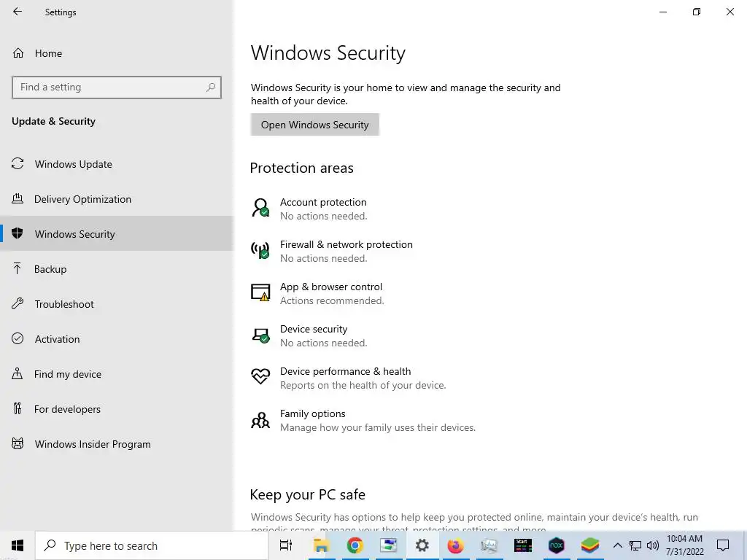Click the 'Update & Security' heading
747x560 pixels.
(x=53, y=121)
